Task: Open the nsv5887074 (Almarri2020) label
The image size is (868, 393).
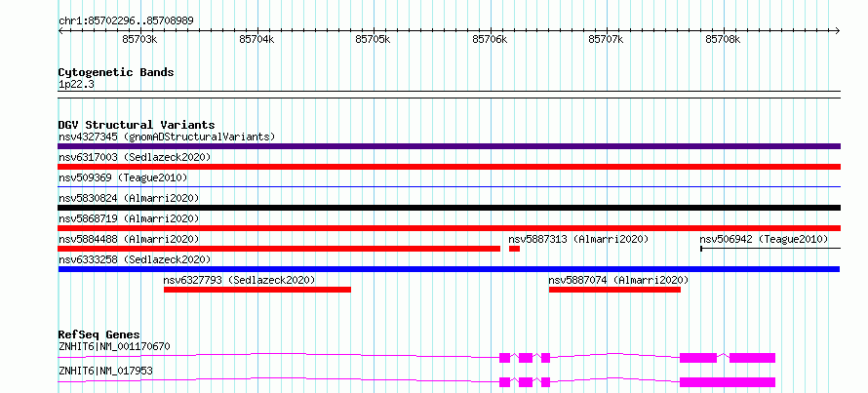Action: [618, 280]
